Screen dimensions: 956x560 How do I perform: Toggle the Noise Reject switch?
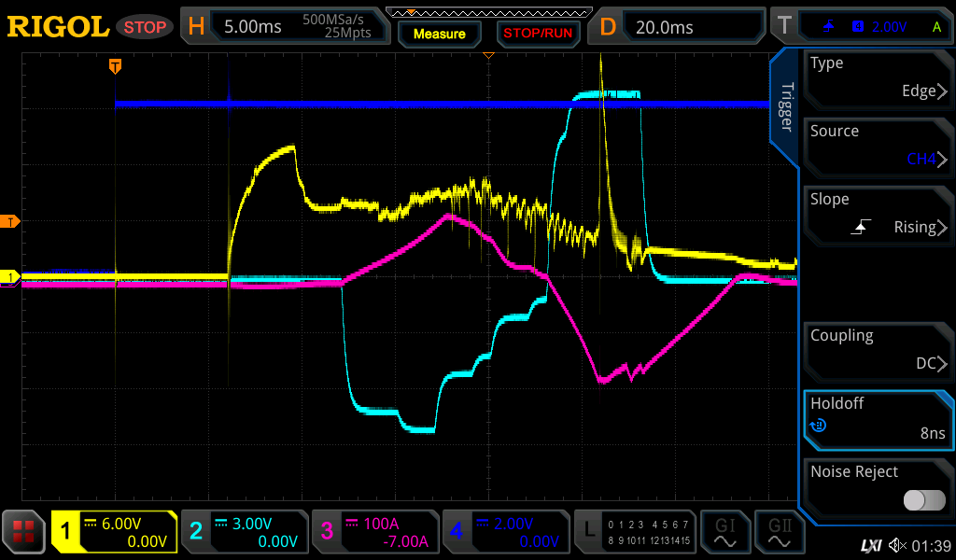tap(924, 500)
